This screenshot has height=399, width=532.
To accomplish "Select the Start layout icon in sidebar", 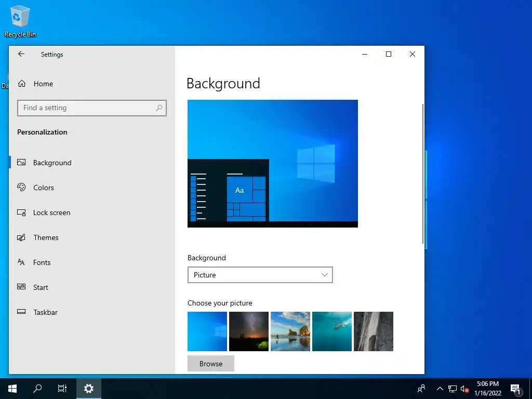I will [x=21, y=287].
